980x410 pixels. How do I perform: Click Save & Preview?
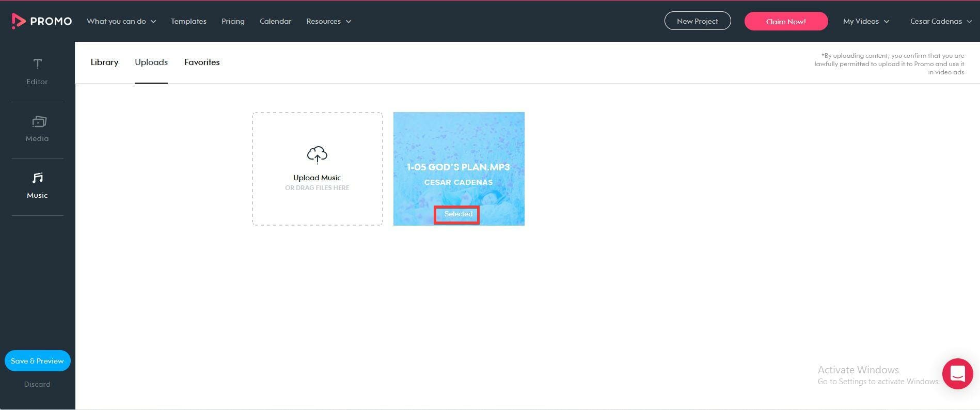(37, 361)
